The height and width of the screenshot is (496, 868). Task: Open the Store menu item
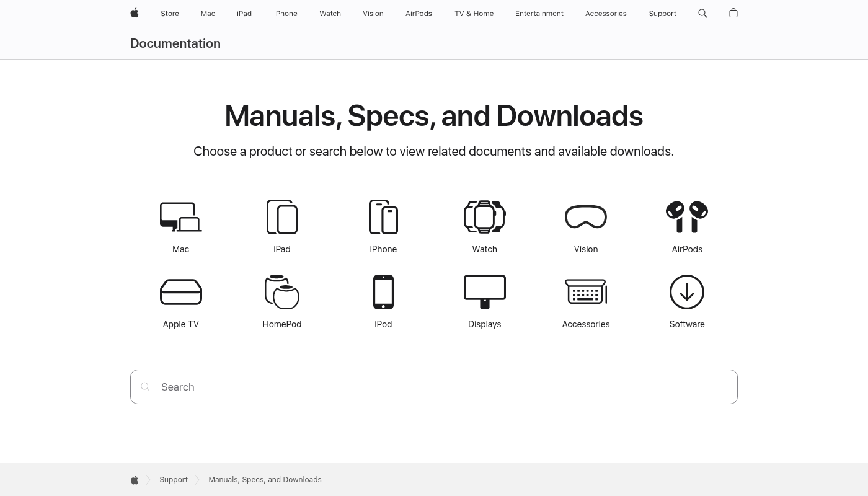170,14
